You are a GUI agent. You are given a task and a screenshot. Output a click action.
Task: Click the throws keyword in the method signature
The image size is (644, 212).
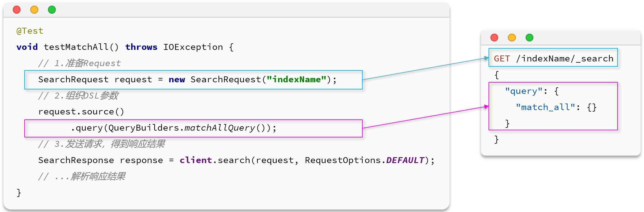(x=141, y=47)
